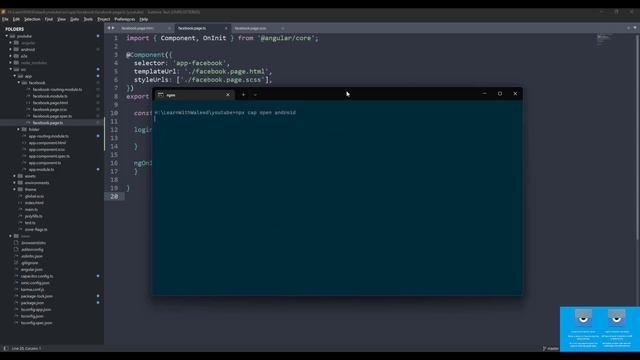640x360 pixels.
Task: Open the Tools menu
Action: click(x=88, y=19)
